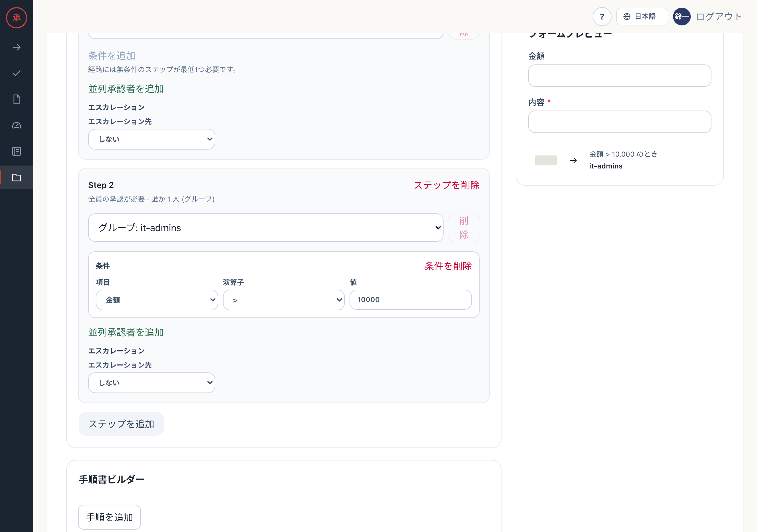
Task: Click ステップを削除 for Step 2
Action: point(447,185)
